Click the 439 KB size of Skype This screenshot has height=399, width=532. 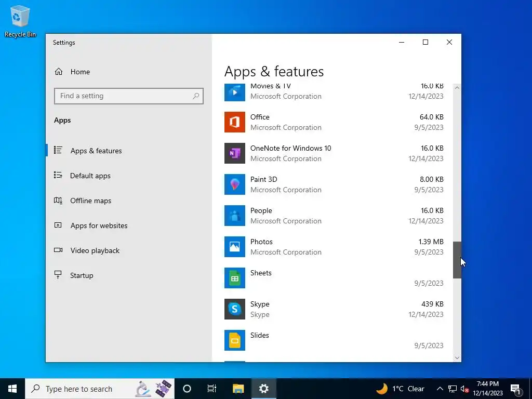coord(432,304)
